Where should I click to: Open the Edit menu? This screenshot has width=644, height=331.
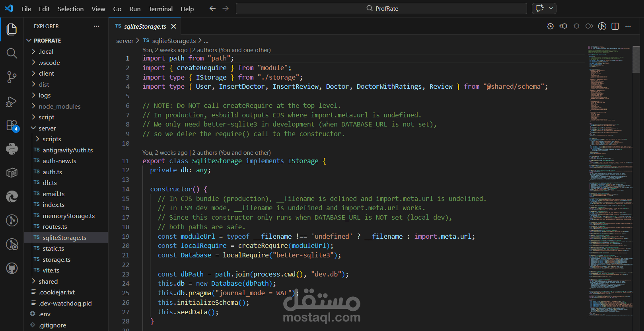click(x=45, y=9)
